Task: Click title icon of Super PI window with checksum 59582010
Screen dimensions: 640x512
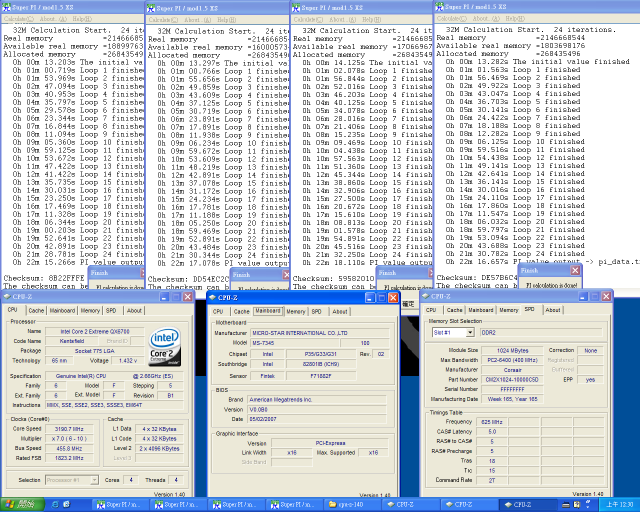Action: point(296,7)
